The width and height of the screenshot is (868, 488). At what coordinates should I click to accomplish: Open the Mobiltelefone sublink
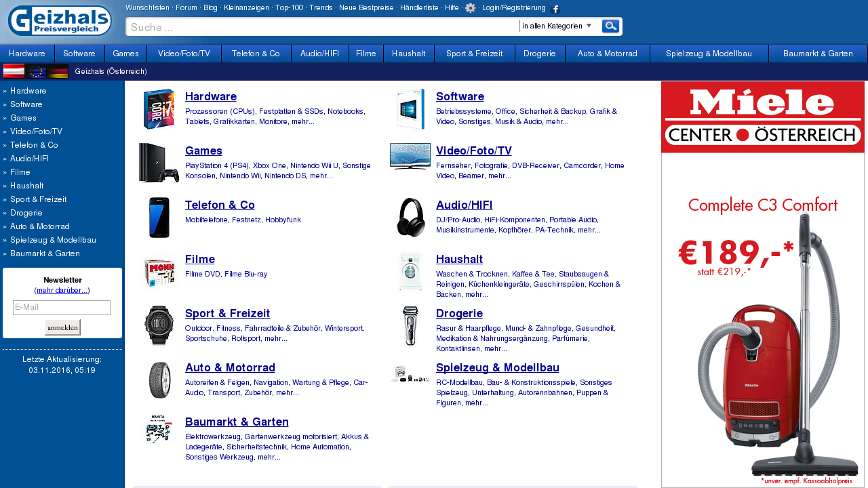206,220
